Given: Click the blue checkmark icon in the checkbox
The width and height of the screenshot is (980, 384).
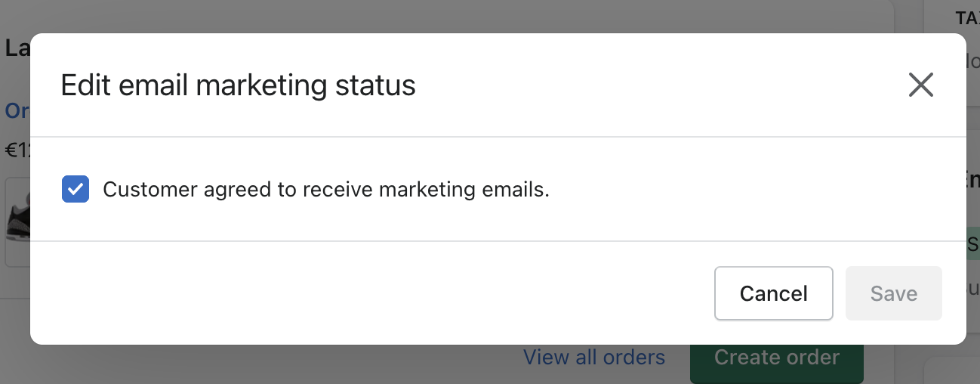Looking at the screenshot, I should point(76,189).
